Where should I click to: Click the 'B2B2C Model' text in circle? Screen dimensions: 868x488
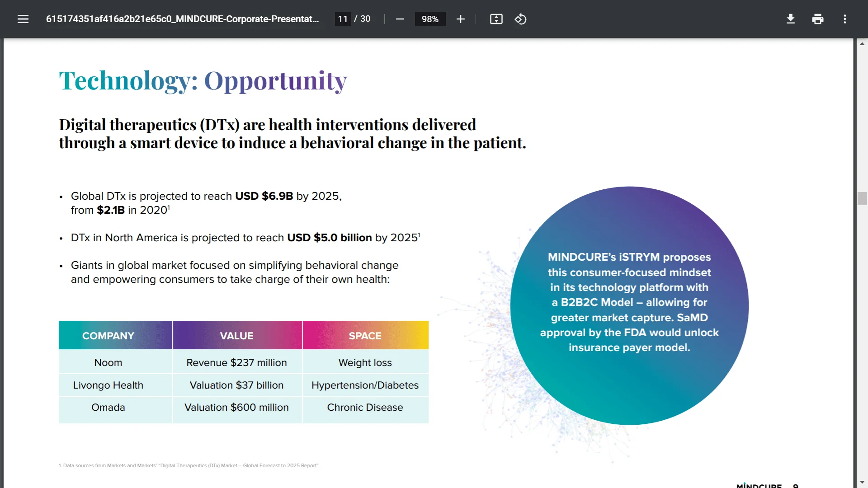coord(597,302)
